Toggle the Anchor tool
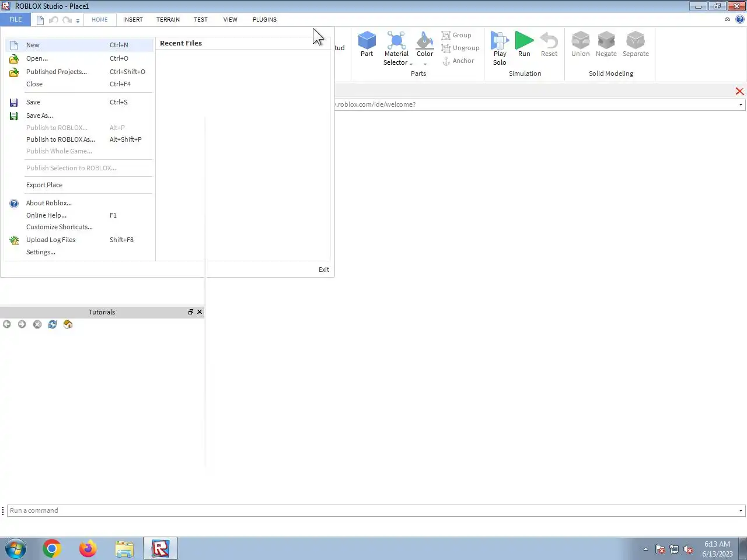This screenshot has height=560, width=747. (458, 61)
